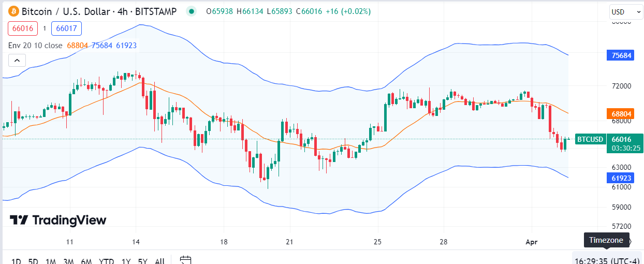Click the TradingView logo
Screen dimensions: 644x264
click(58, 220)
